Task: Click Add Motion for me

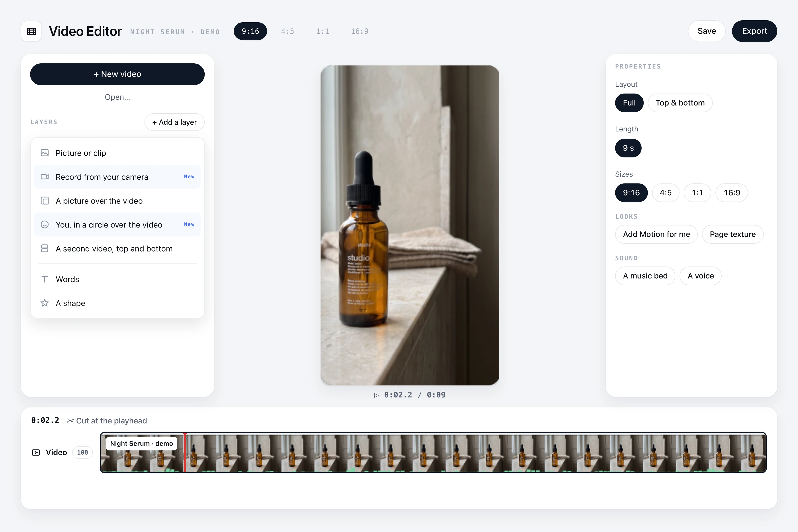Action: pos(656,235)
